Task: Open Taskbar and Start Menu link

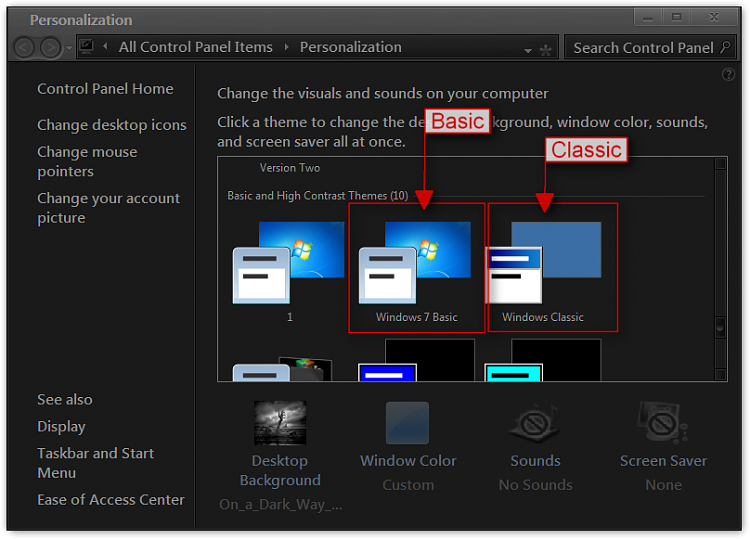Action: [96, 463]
